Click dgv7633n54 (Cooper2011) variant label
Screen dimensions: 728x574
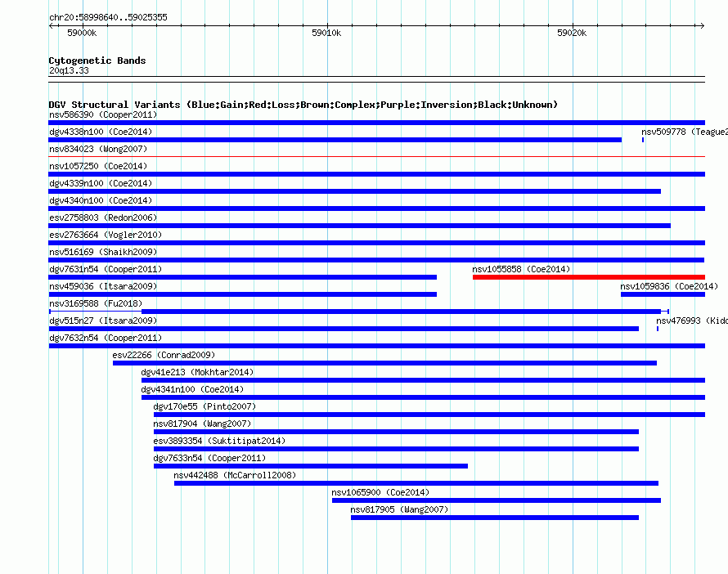(209, 458)
